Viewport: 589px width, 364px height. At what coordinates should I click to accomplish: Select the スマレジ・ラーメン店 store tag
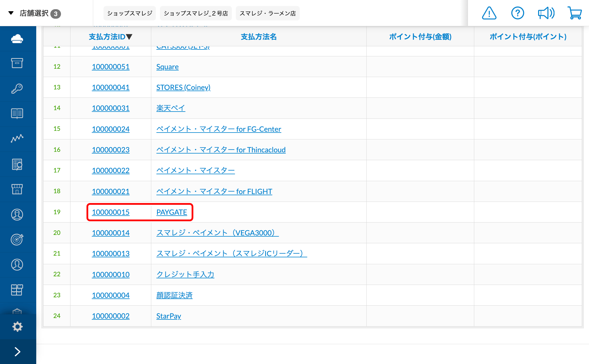267,13
